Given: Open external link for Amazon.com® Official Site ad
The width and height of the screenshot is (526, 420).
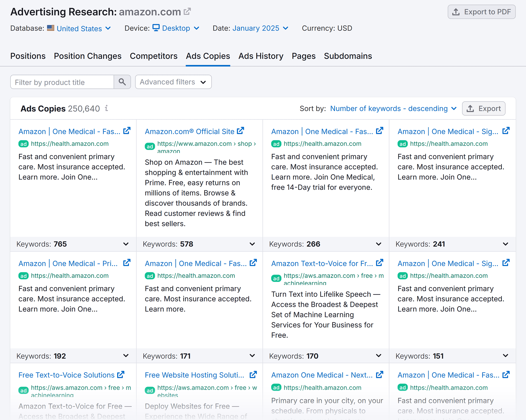Looking at the screenshot, I should click(x=241, y=131).
